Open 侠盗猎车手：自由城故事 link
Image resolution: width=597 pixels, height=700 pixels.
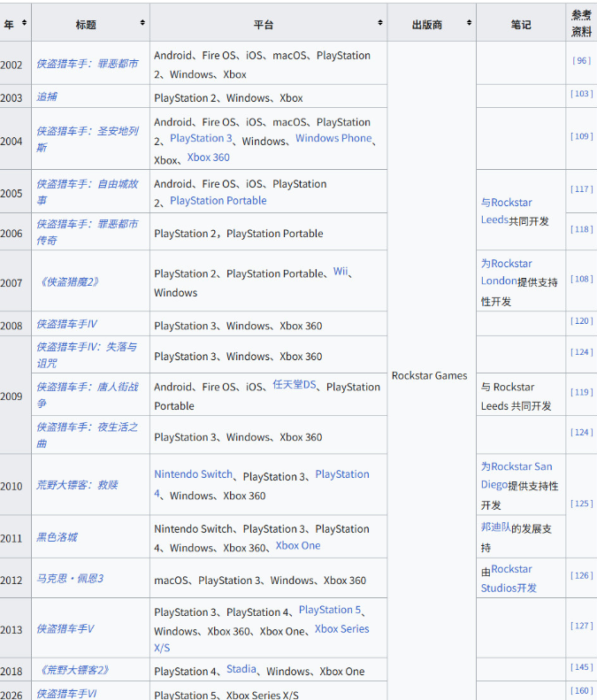click(x=88, y=191)
